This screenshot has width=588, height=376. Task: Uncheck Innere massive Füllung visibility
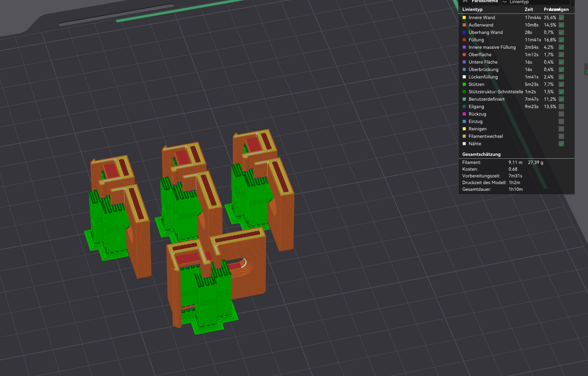[x=561, y=47]
